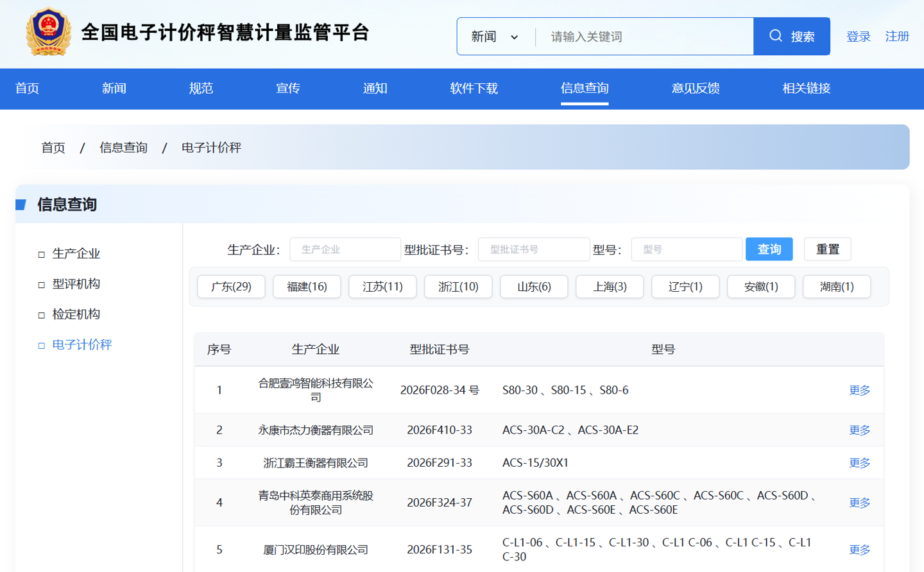Click company name 厦门汉印股份有限公司
Image resolution: width=924 pixels, height=572 pixels.
[x=316, y=550]
